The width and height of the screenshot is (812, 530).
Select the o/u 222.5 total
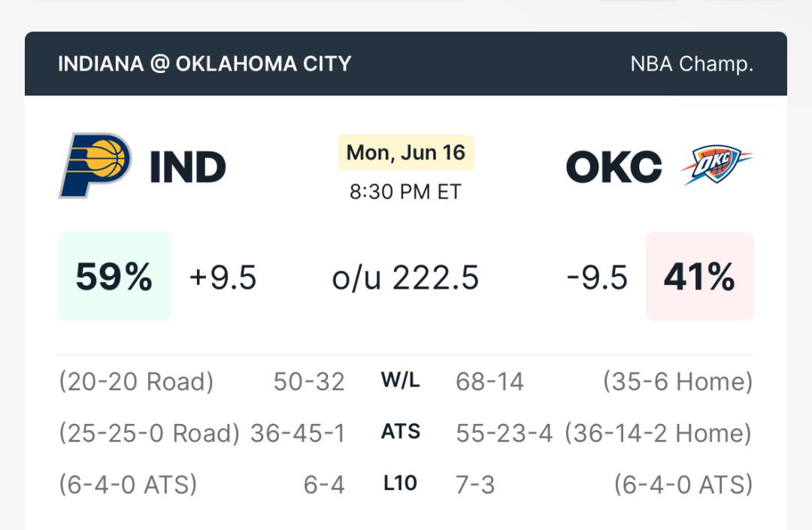[405, 278]
